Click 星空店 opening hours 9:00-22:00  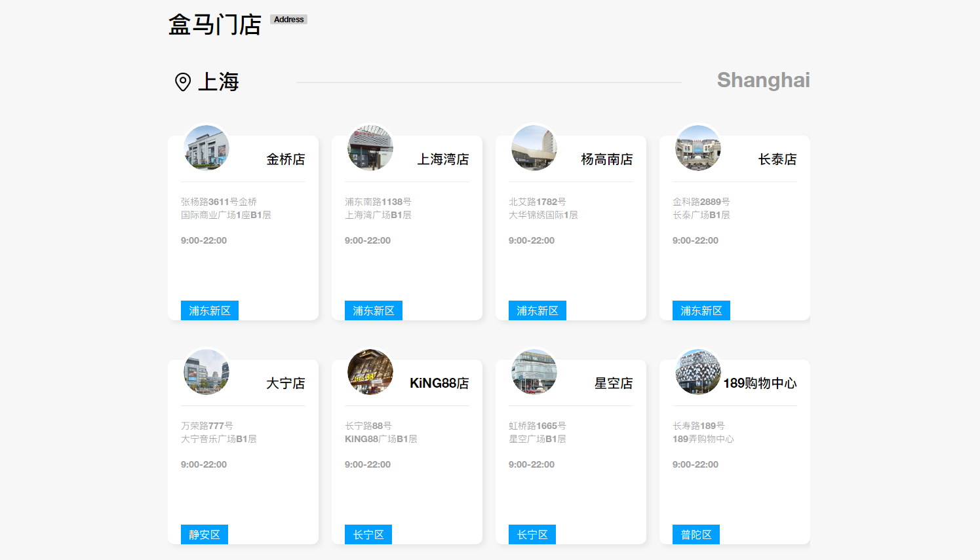532,464
